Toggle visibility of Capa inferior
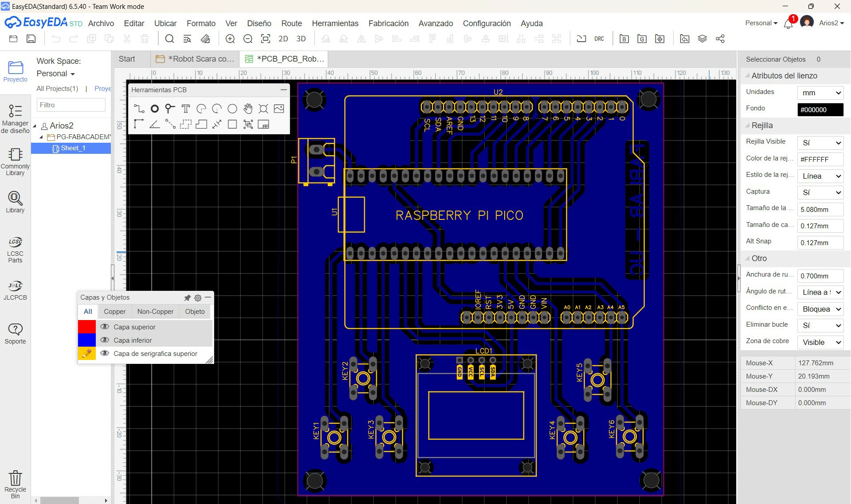Image resolution: width=851 pixels, height=504 pixels. coord(105,340)
